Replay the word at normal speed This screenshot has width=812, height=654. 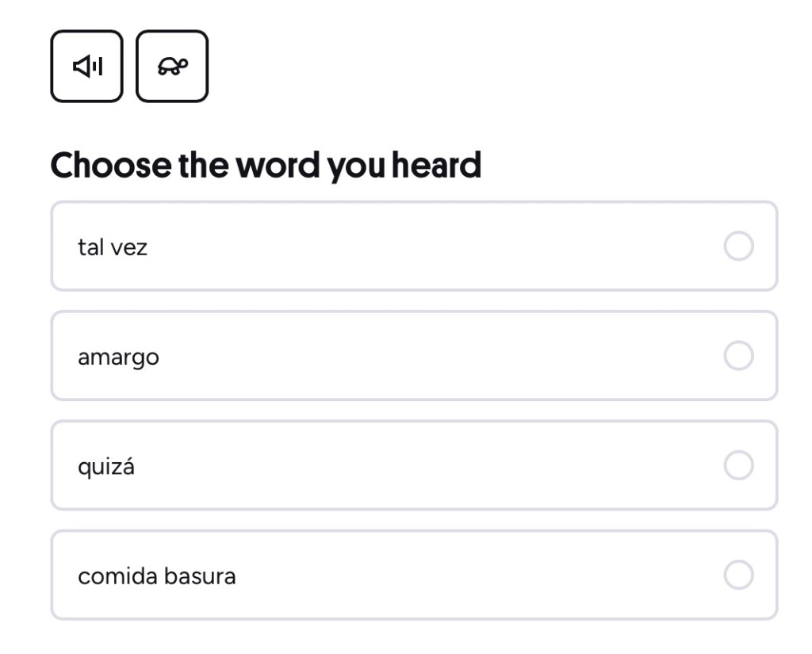87,67
